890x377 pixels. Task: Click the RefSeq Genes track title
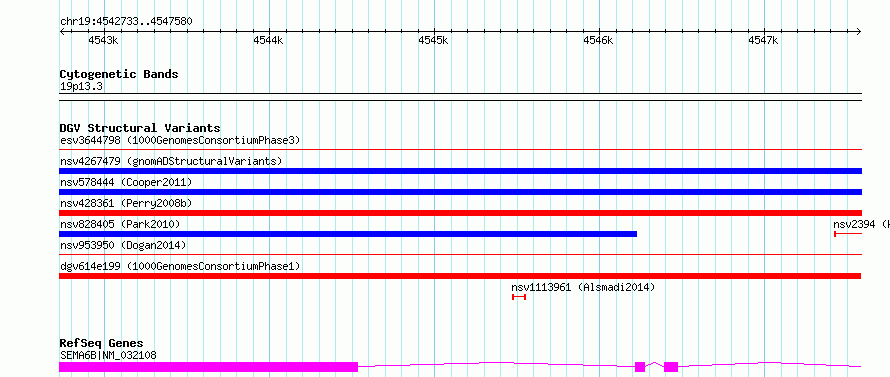point(101,343)
